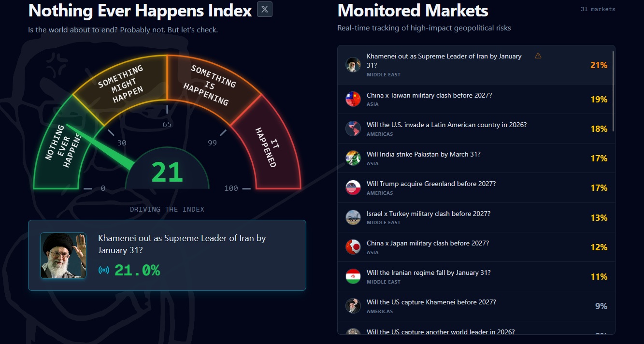
Task: Click the Iran flag icon on regime fall market
Action: [x=353, y=276]
